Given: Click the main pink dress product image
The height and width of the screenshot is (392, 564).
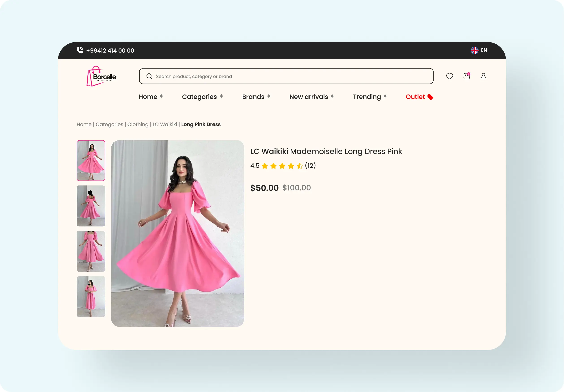Looking at the screenshot, I should coord(178,233).
